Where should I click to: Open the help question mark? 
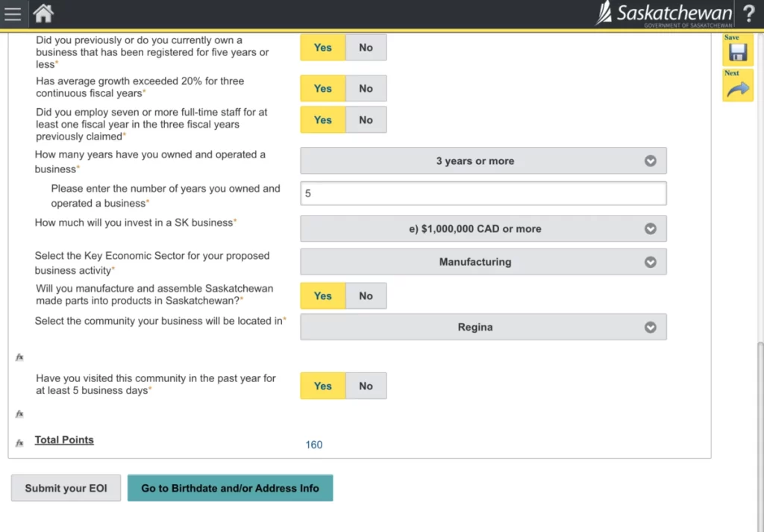point(749,13)
